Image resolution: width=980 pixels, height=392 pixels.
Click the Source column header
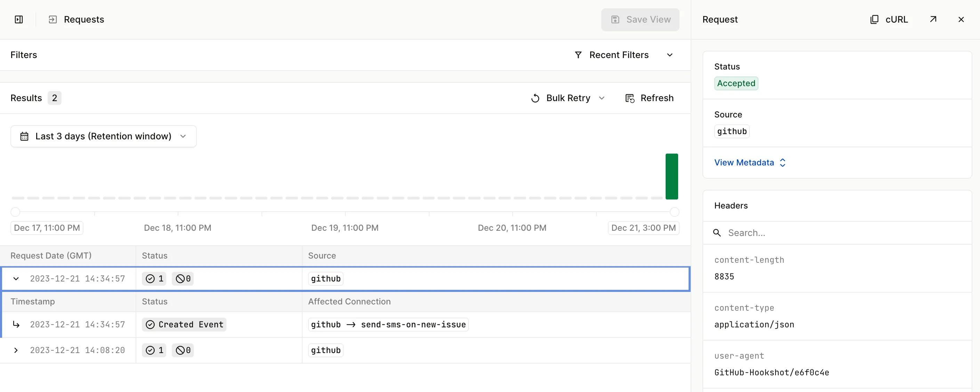click(322, 255)
